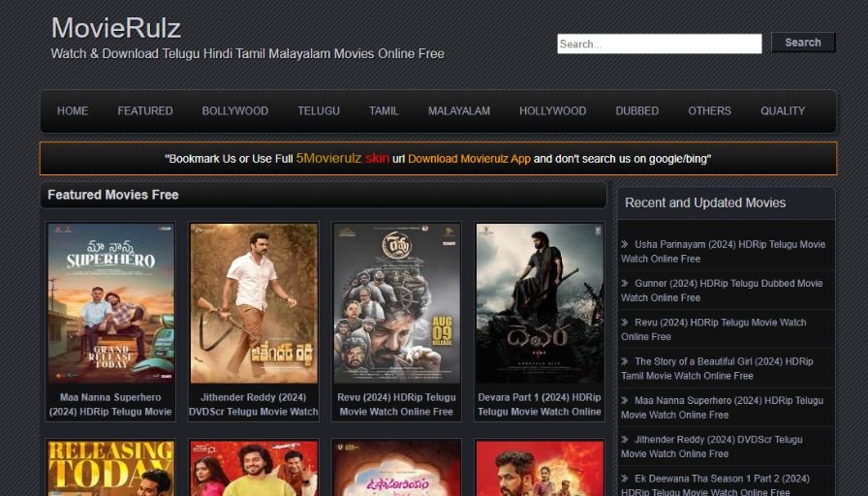Open the BOLLYWOOD menu item

tap(235, 110)
